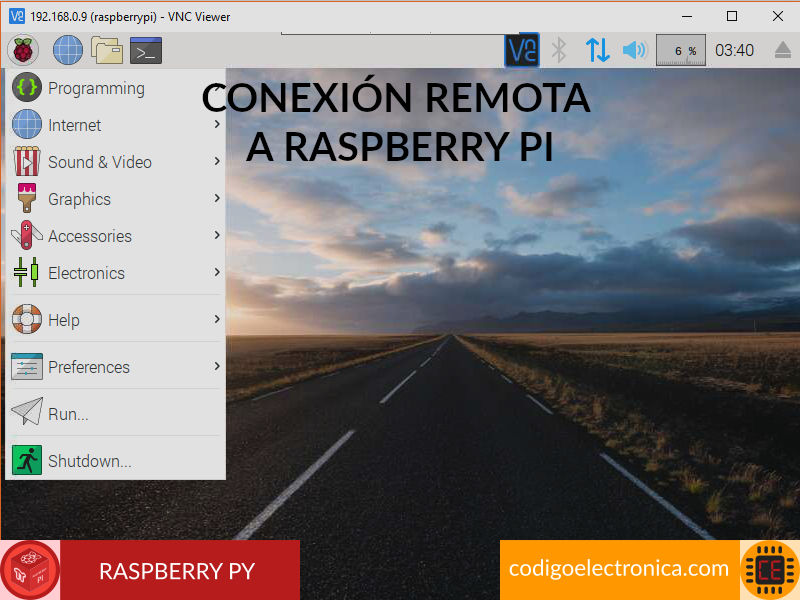This screenshot has width=800, height=600.
Task: Click the 03:40 clock in the taskbar
Action: pos(734,50)
